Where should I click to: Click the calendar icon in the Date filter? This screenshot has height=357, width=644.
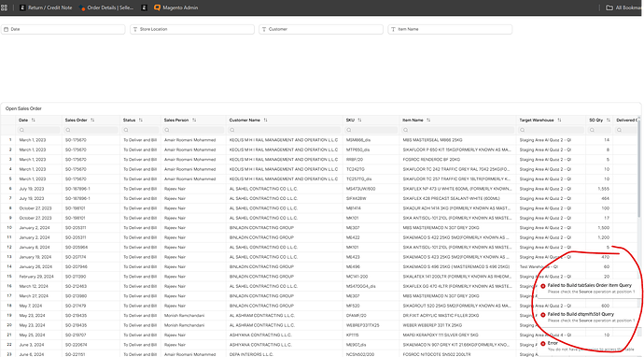pyautogui.click(x=6, y=29)
